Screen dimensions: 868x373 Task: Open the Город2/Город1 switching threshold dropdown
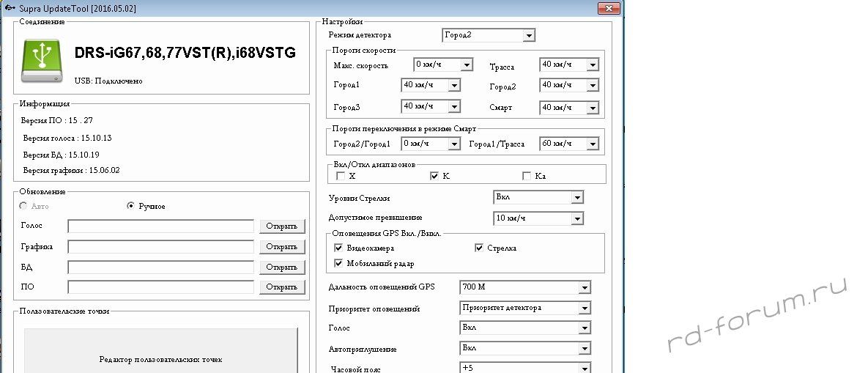pos(431,144)
